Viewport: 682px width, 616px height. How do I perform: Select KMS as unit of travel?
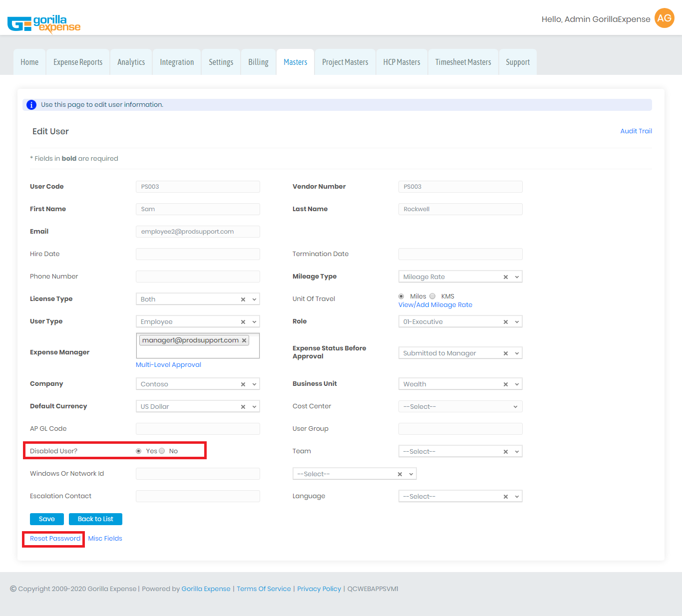[x=432, y=297]
